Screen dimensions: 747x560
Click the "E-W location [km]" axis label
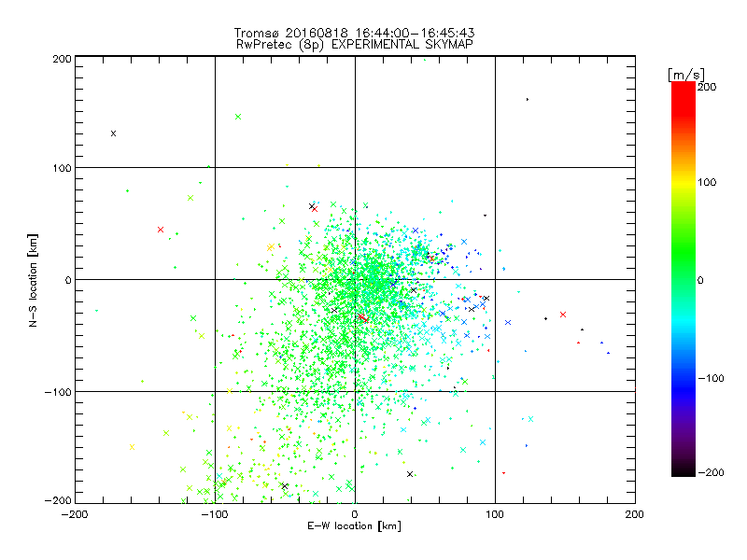pos(355,525)
